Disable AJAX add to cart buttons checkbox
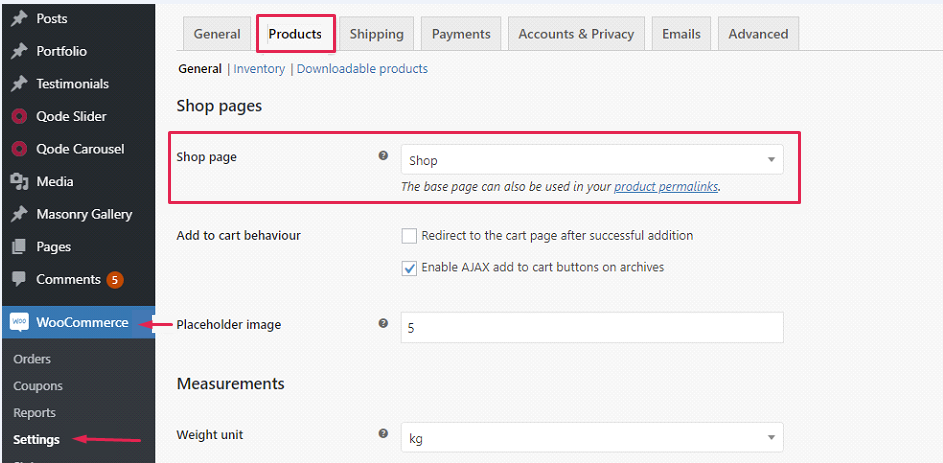 [x=409, y=268]
